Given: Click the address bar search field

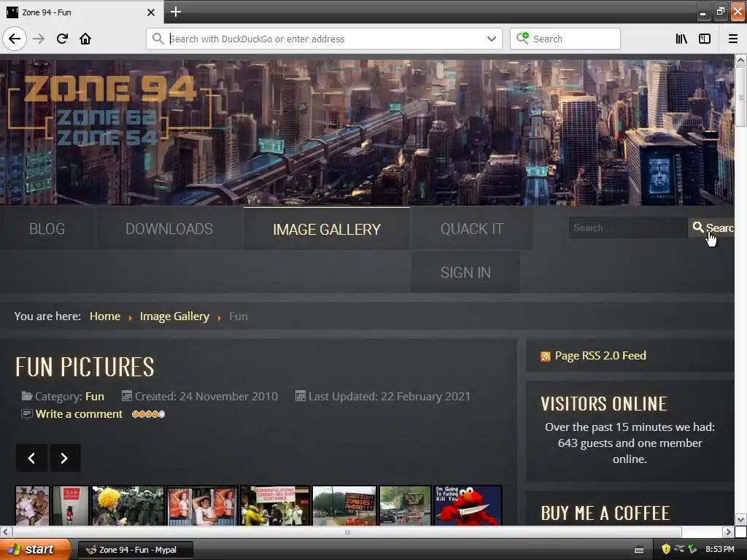Looking at the screenshot, I should click(324, 39).
